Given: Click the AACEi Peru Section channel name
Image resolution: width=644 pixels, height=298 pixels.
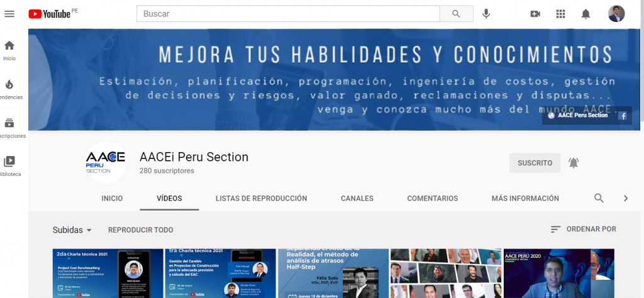Looking at the screenshot, I should 194,157.
